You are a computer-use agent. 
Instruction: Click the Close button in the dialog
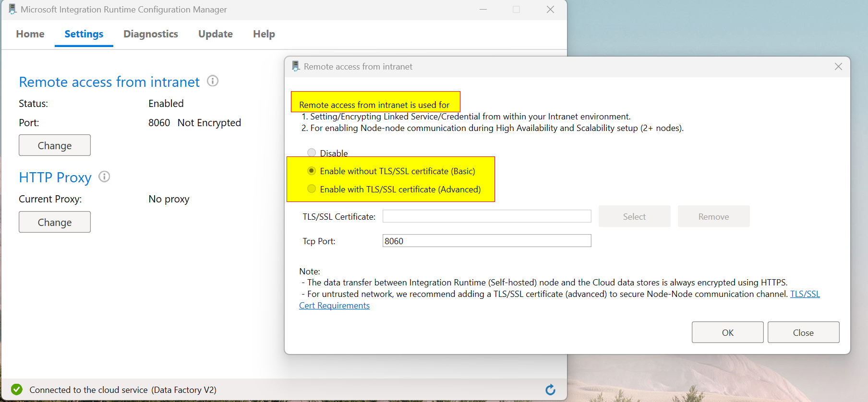coord(803,332)
